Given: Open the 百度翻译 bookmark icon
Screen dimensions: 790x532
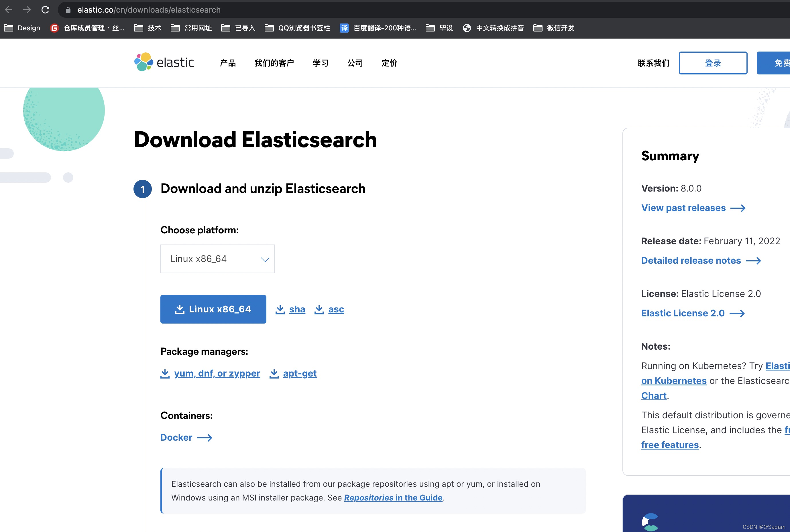Looking at the screenshot, I should pyautogui.click(x=344, y=28).
